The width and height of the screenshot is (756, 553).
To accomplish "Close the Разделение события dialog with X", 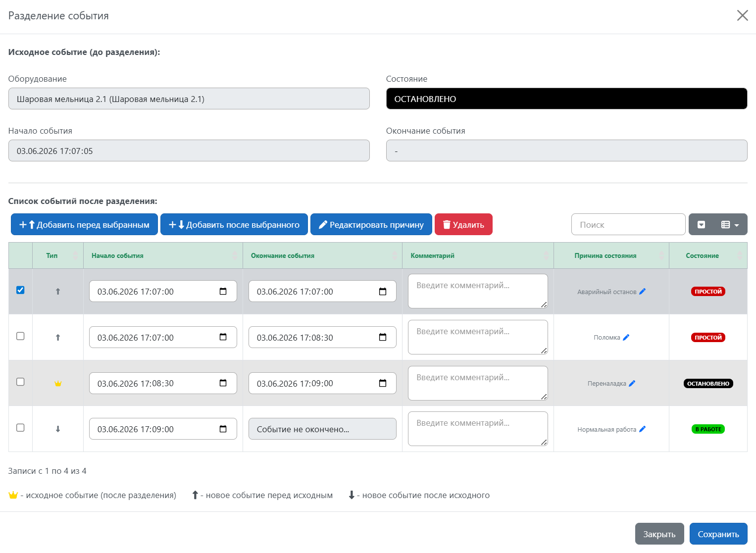I will pyautogui.click(x=742, y=15).
